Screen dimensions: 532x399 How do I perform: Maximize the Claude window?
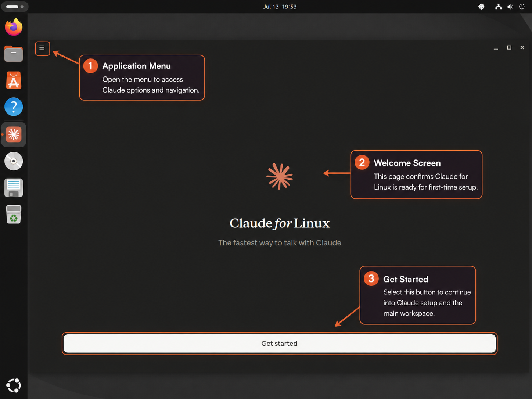(509, 48)
